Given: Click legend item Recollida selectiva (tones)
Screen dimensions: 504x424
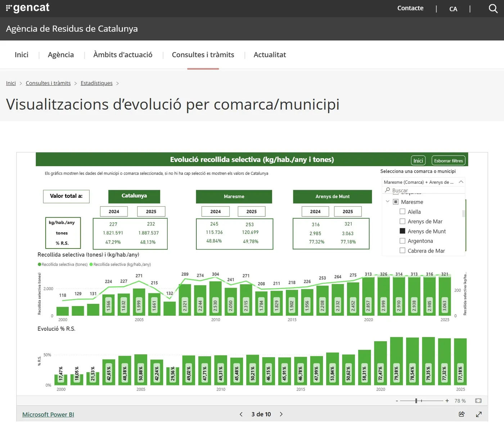Looking at the screenshot, I should pos(63,264).
